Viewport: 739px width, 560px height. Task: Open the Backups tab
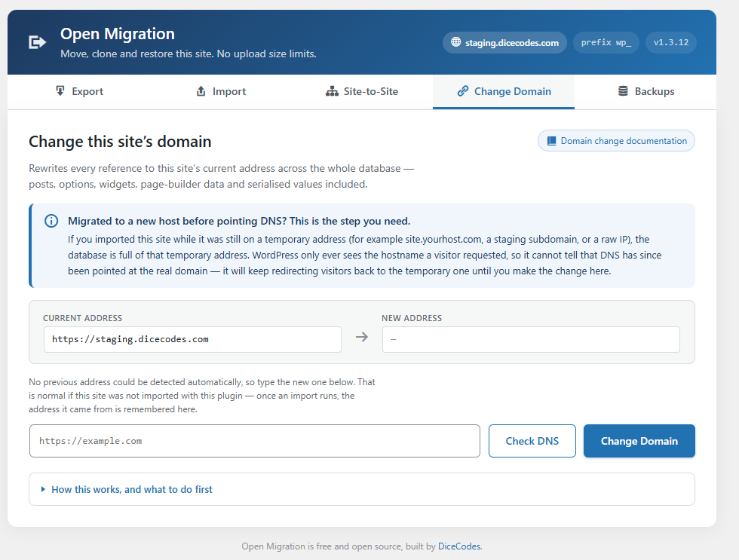pyautogui.click(x=645, y=91)
